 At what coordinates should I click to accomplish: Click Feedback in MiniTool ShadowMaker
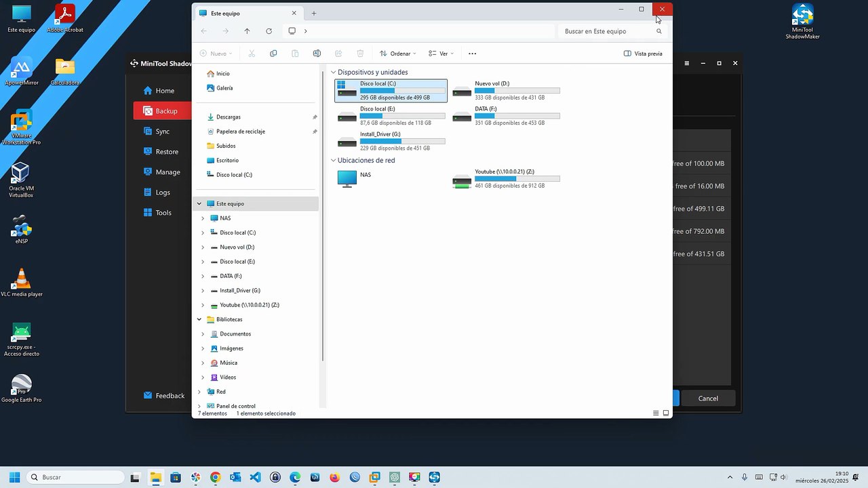coord(164,396)
